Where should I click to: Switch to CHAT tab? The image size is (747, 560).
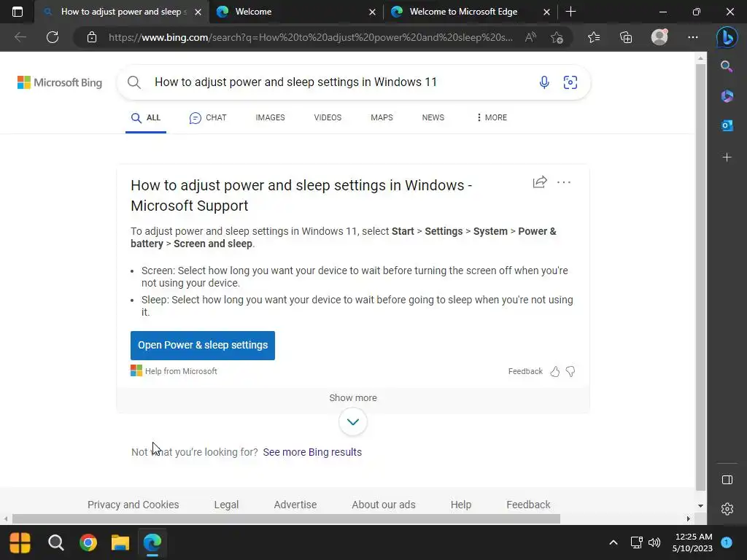[208, 117]
